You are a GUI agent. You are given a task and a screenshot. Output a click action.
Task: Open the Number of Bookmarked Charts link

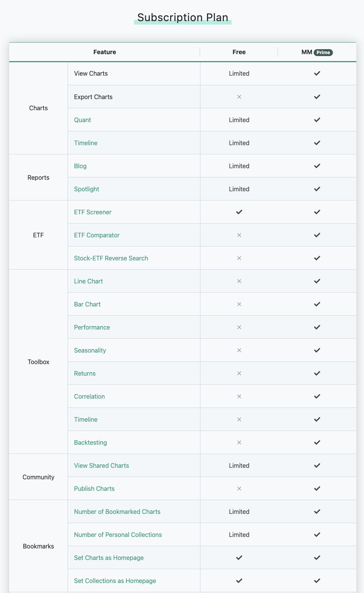(x=117, y=511)
